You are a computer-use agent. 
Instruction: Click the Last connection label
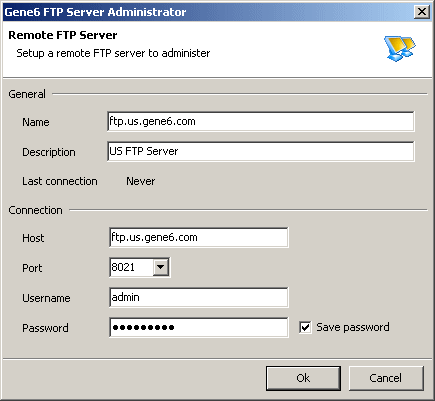pyautogui.click(x=60, y=181)
